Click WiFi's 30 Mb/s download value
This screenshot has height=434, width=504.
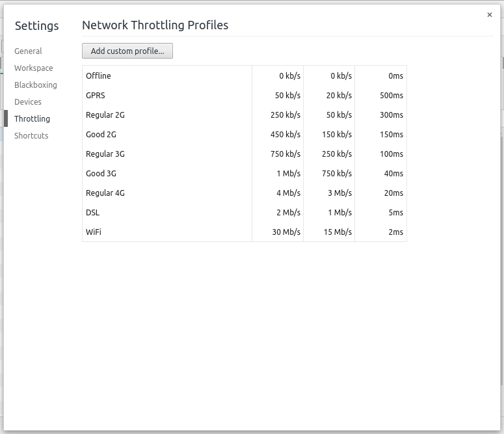click(x=286, y=232)
